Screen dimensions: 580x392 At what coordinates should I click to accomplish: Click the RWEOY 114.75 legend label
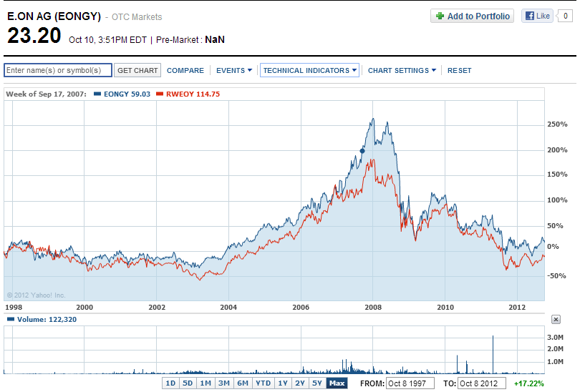point(193,94)
